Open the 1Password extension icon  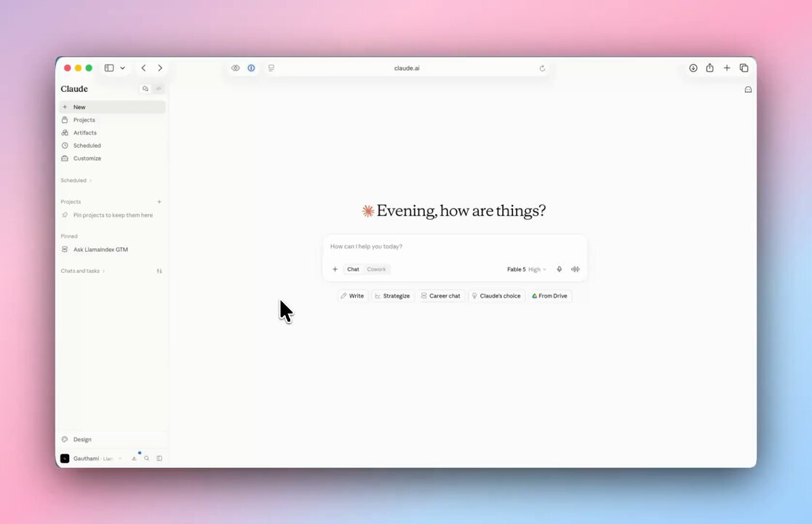click(x=251, y=68)
